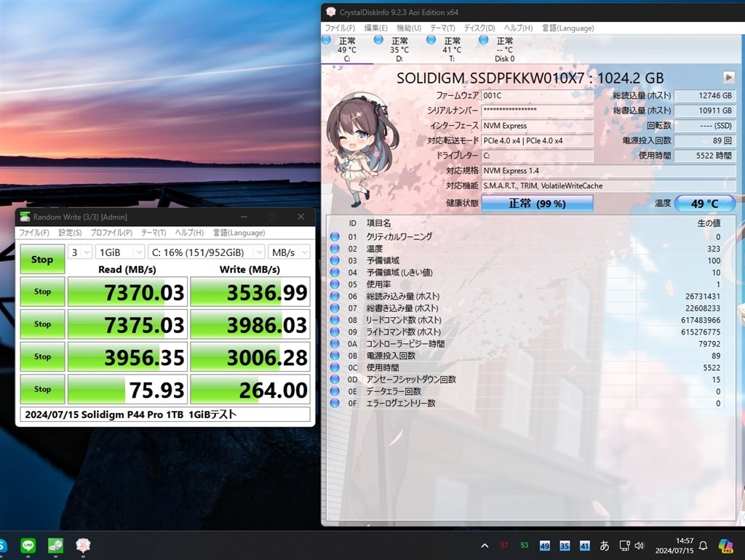Viewport: 745px width, 560px height.
Task: Select the ライトコマンド数 (ホスト) SMART row
Action: point(525,332)
